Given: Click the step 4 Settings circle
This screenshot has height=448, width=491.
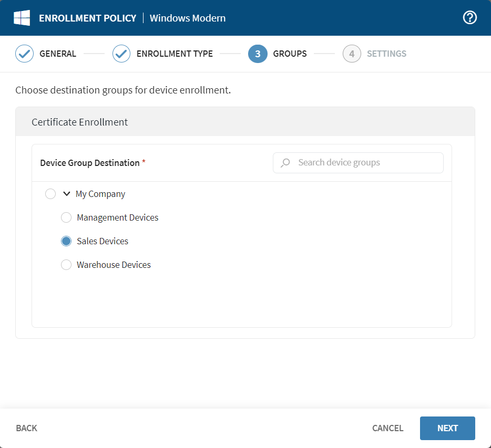Looking at the screenshot, I should 352,54.
